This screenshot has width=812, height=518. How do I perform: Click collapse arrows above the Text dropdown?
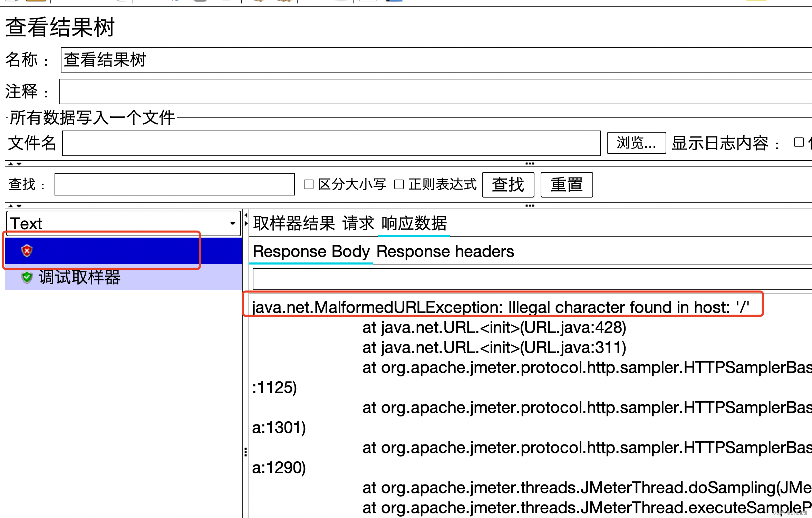tap(14, 206)
